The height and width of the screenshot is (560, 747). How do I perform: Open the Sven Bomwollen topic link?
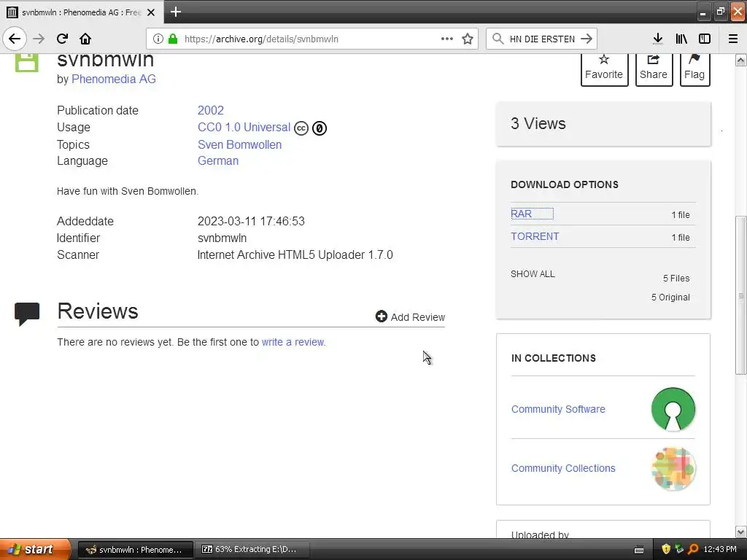239,145
